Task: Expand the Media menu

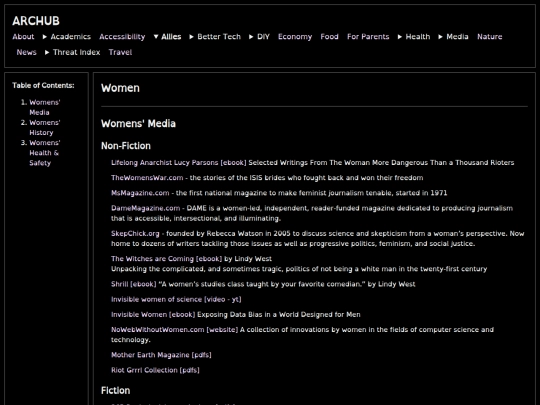Action: coord(453,37)
